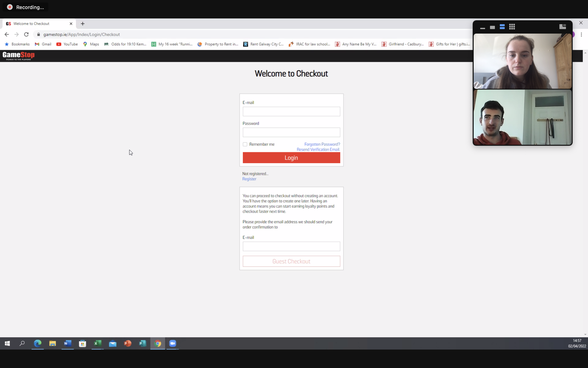Click the browser back arrow
Screen dimensions: 588x368
(x=7, y=34)
